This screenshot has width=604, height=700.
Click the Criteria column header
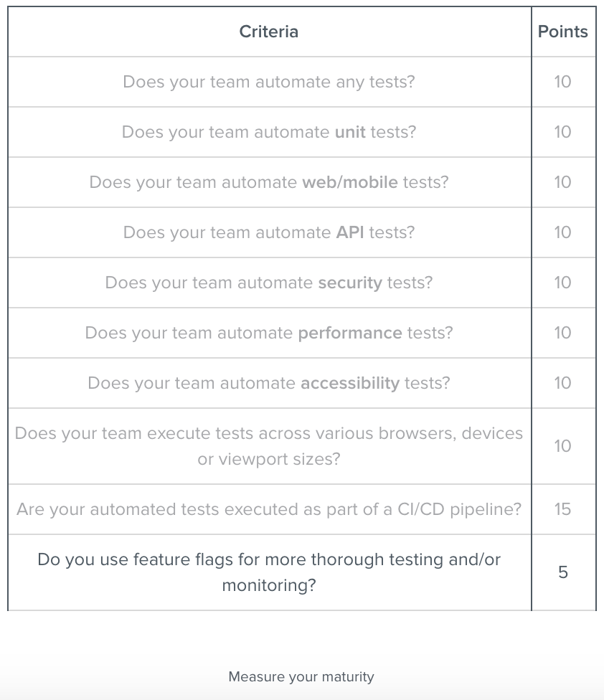(269, 32)
